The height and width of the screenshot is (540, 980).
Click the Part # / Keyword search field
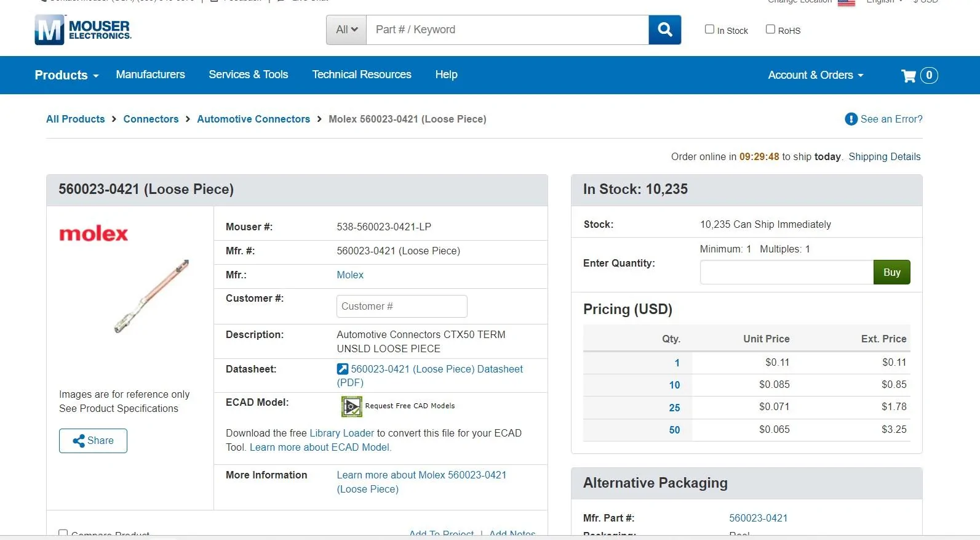508,30
